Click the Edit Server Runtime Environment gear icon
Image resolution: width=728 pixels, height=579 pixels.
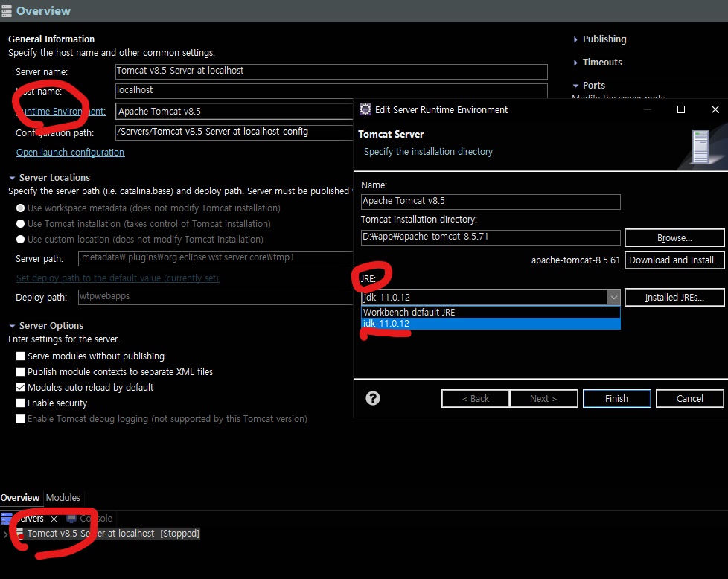click(365, 109)
